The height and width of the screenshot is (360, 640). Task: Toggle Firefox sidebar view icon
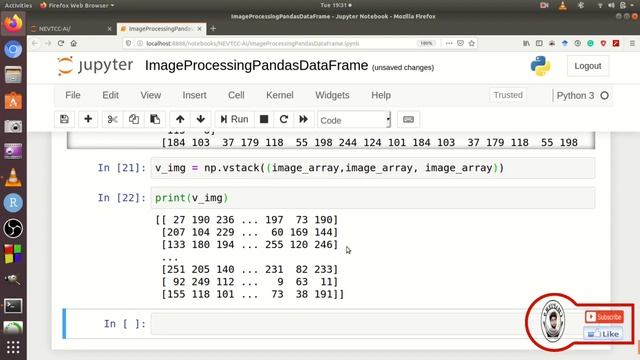point(539,43)
